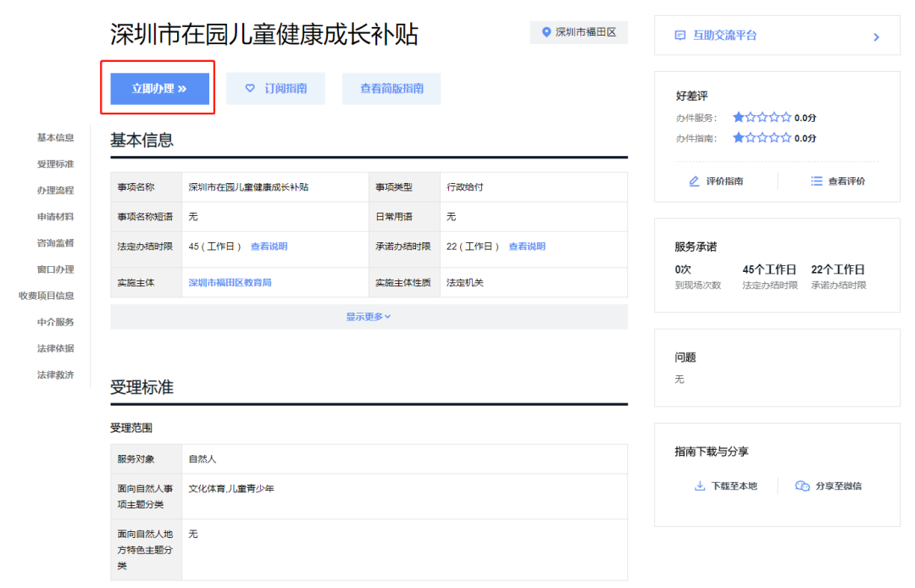This screenshot has width=915, height=588.
Task: Select the 文化体育,儿童青少年 cell
Action: click(x=404, y=496)
